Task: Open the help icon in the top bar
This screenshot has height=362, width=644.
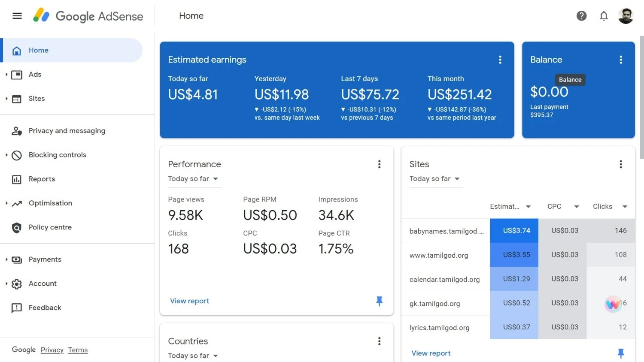Action: point(582,16)
